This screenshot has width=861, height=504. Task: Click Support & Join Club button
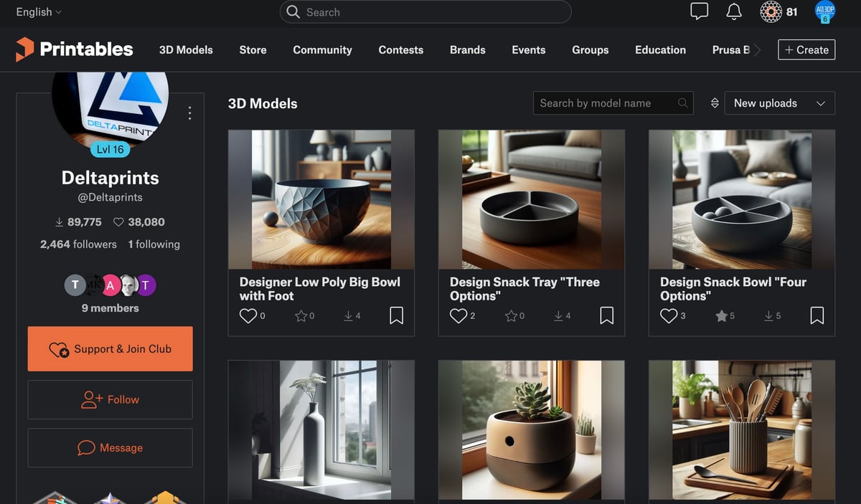tap(110, 349)
